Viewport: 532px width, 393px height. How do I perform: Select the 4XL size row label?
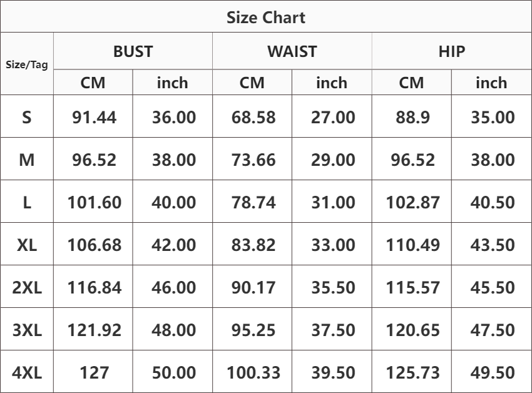click(x=27, y=372)
